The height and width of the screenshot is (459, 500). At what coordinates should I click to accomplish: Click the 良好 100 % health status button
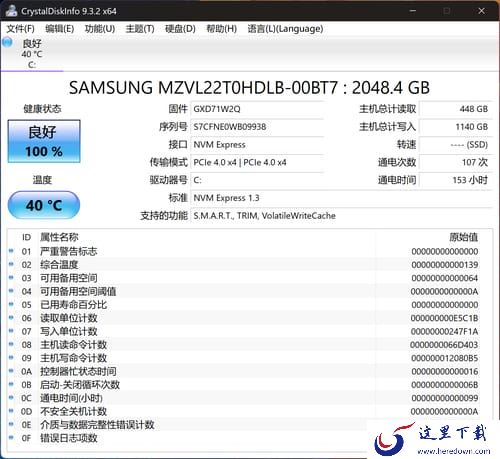point(44,141)
